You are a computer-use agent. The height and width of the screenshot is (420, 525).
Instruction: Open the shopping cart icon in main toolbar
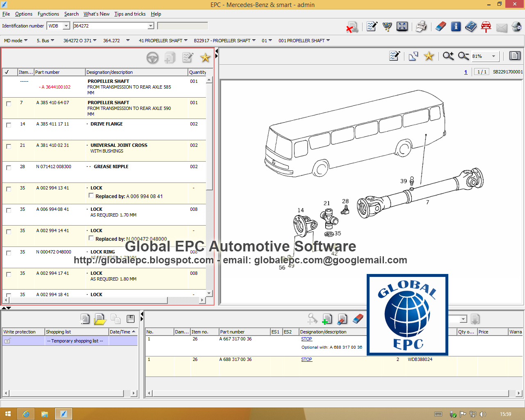coord(387,27)
